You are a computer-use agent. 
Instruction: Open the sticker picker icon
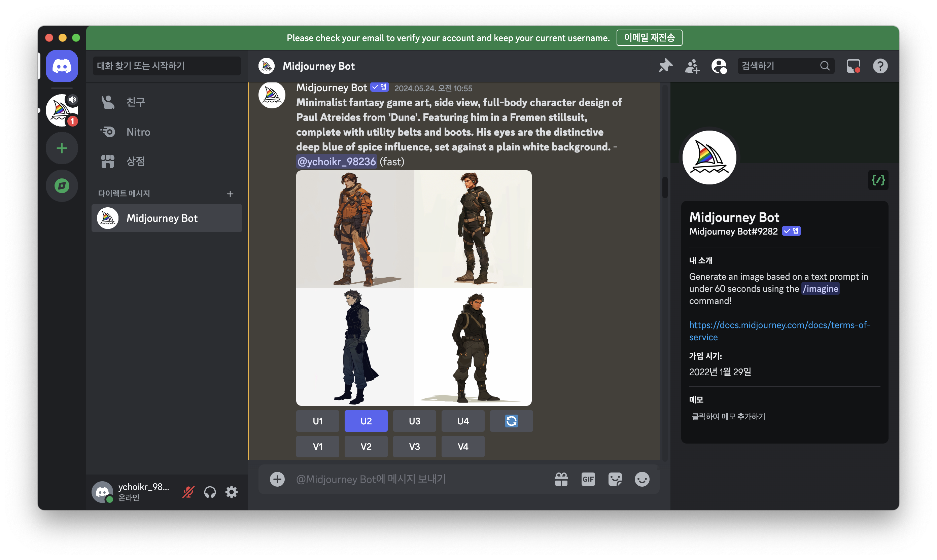615,479
